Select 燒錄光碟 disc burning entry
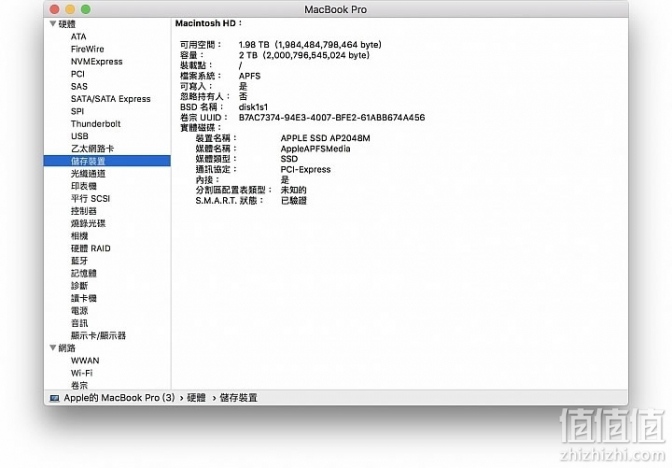The height and width of the screenshot is (468, 672). pyautogui.click(x=88, y=223)
